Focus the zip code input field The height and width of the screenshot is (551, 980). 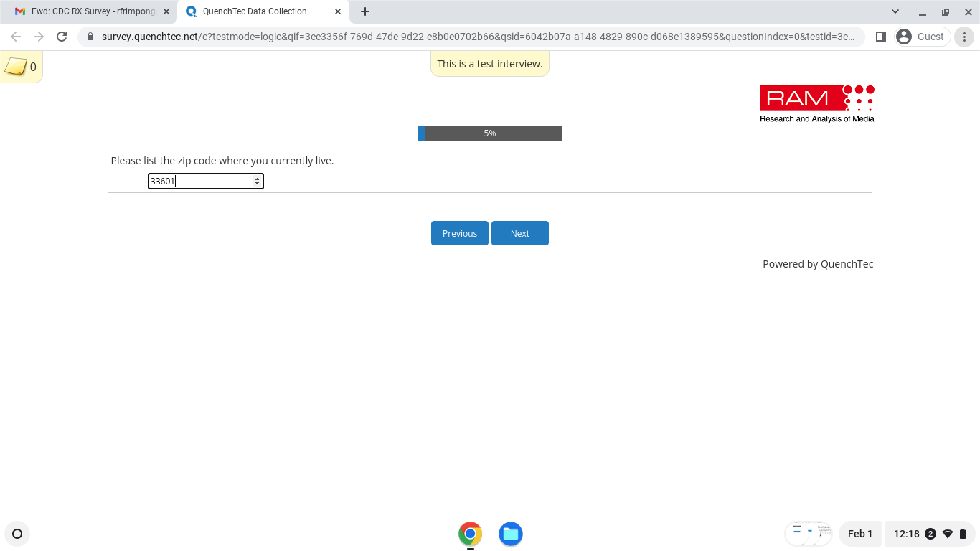click(x=201, y=182)
